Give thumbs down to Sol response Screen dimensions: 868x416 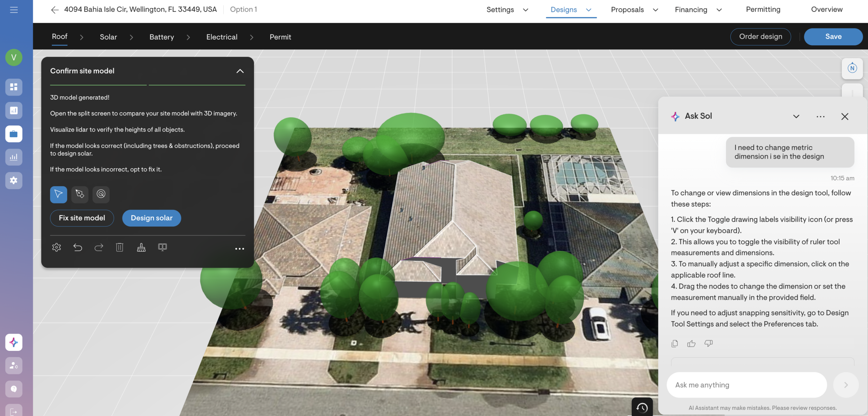pyautogui.click(x=708, y=343)
